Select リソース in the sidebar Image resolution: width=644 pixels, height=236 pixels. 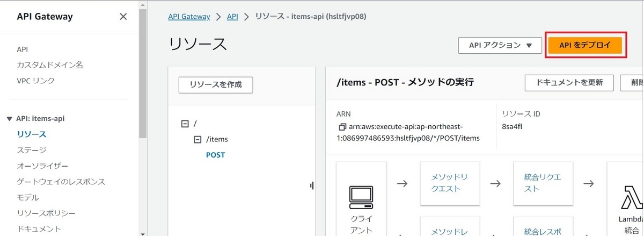[x=32, y=134]
